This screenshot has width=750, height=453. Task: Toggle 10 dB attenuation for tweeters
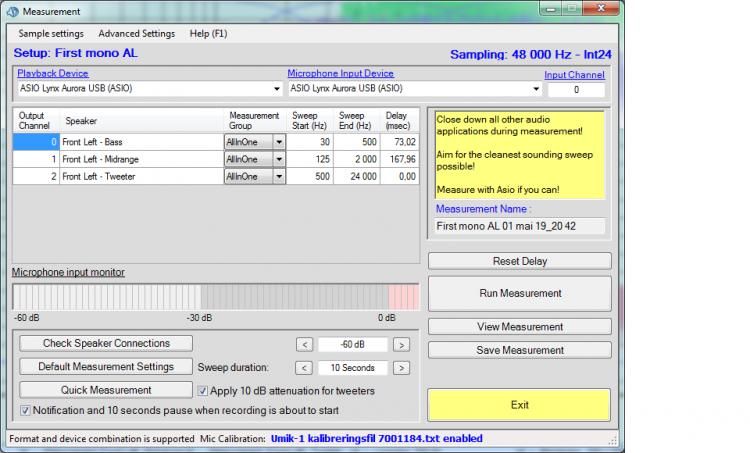pyautogui.click(x=204, y=391)
